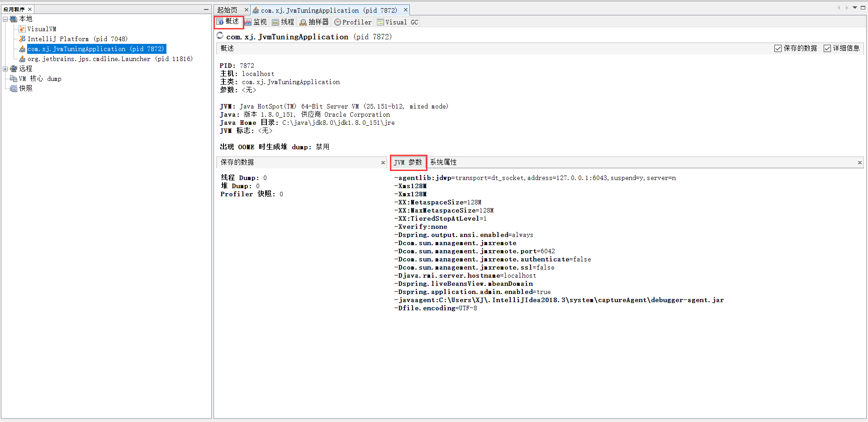Screen dimensions: 868x422
Task: Click the -Xmx128M argument line
Action: [410, 194]
